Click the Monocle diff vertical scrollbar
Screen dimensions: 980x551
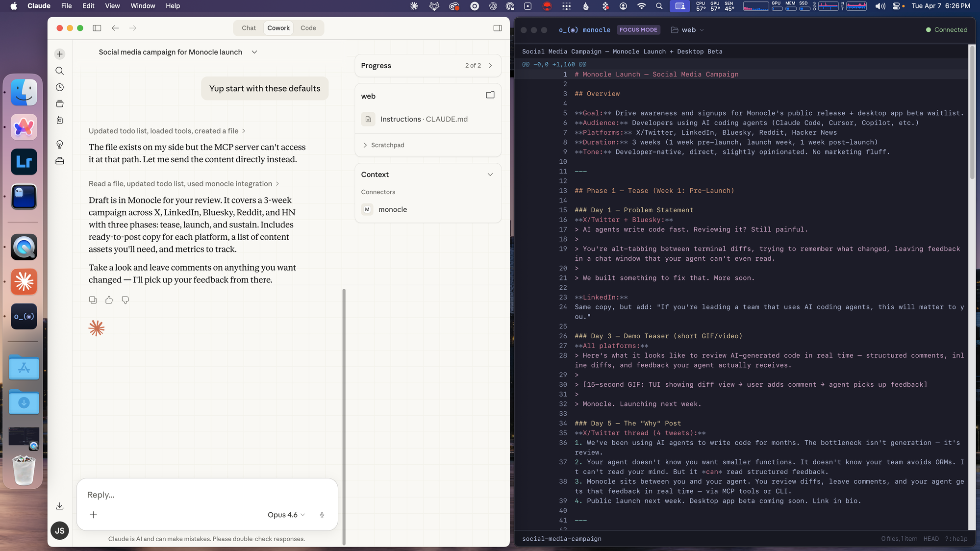[972, 113]
